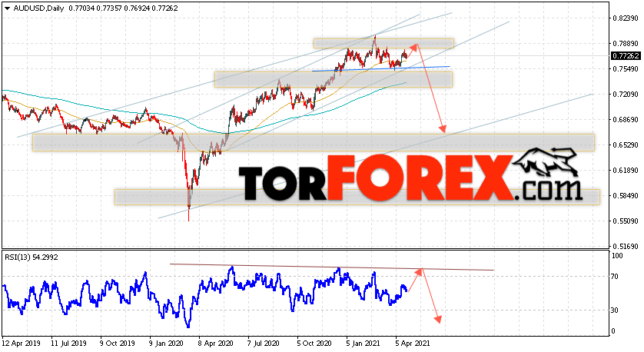
Task: Click the RSI scale label 70
Action: (x=615, y=277)
